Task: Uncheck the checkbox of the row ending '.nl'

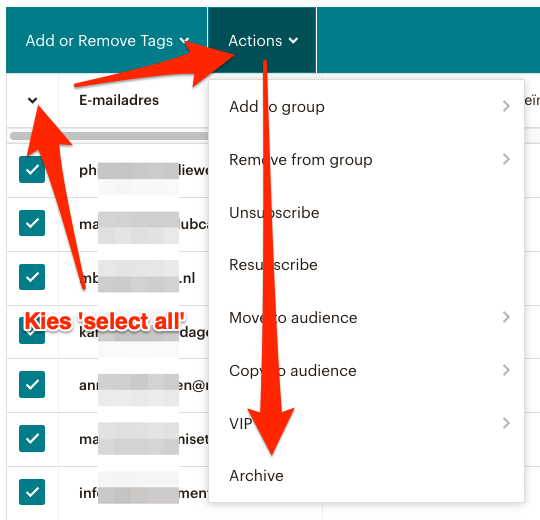Action: pos(32,277)
